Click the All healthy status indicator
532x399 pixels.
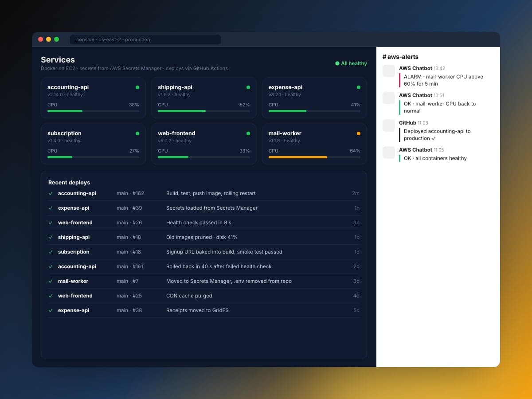351,63
